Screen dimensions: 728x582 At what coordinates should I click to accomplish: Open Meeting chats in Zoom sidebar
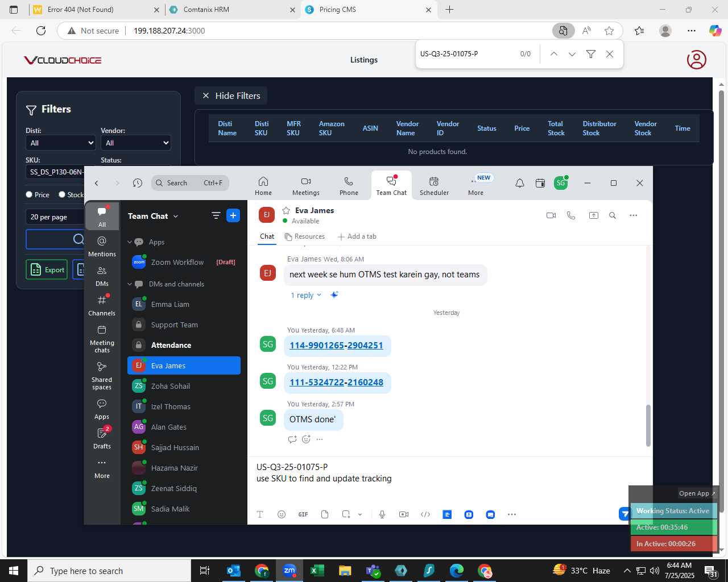tap(102, 339)
